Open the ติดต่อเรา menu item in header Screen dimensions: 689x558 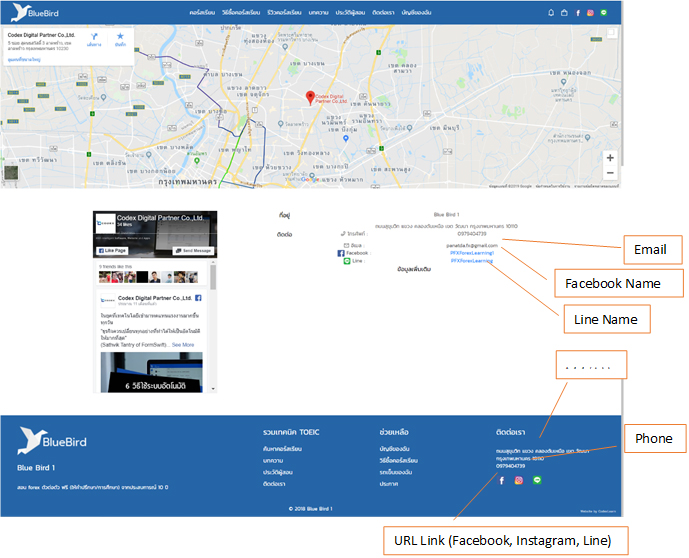tap(384, 13)
